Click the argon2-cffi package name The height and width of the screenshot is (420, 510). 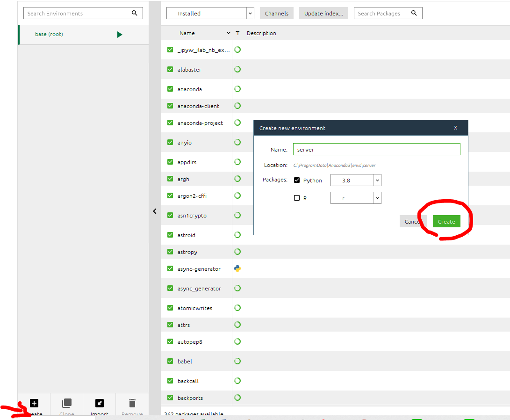pyautogui.click(x=192, y=196)
